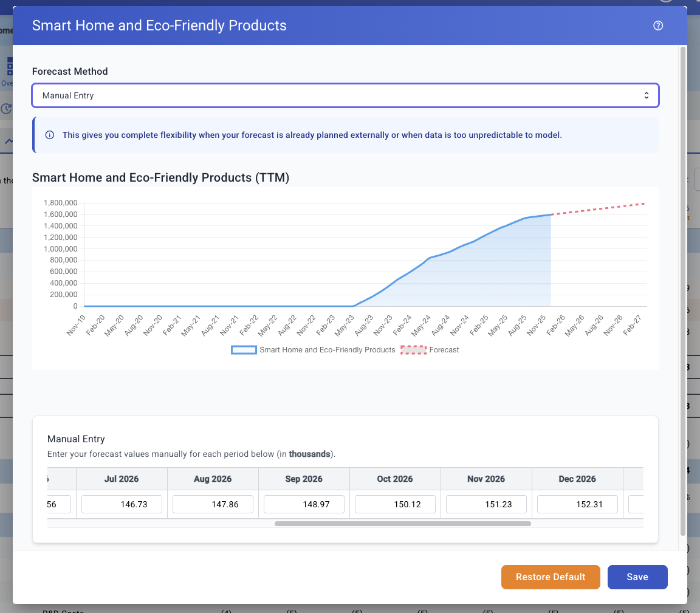Toggle the Forecast series in chart legend

(430, 350)
